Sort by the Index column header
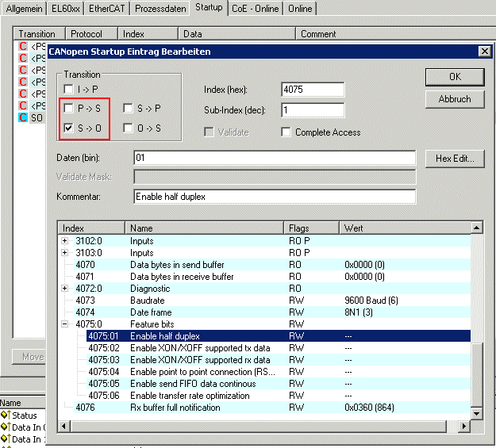Image resolution: width=496 pixels, height=448 pixels. tap(91, 228)
